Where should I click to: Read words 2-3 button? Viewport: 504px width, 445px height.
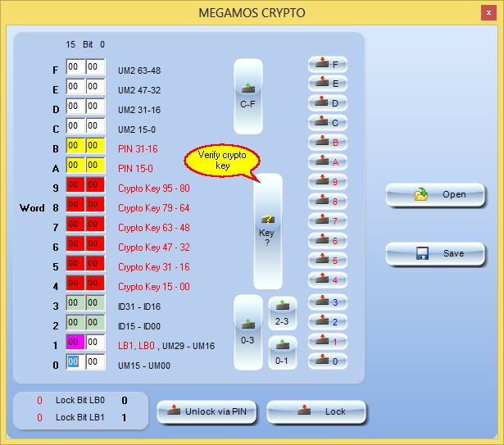coord(283,313)
